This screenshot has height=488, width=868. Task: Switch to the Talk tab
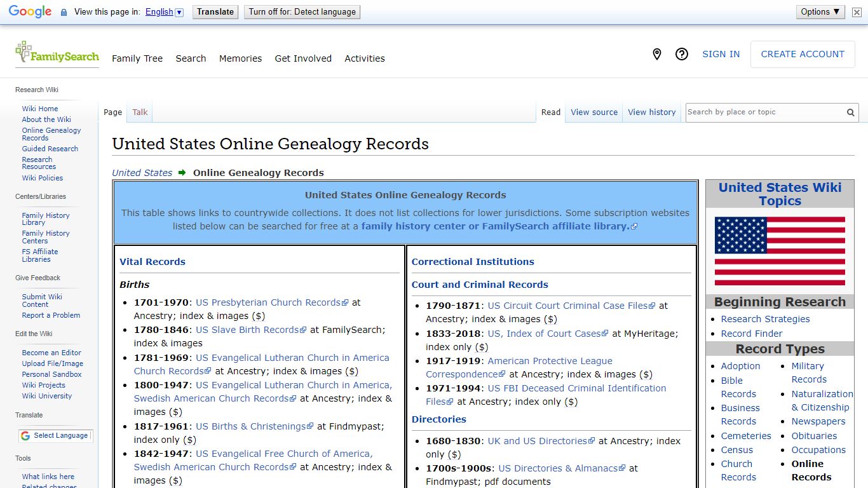[x=140, y=112]
